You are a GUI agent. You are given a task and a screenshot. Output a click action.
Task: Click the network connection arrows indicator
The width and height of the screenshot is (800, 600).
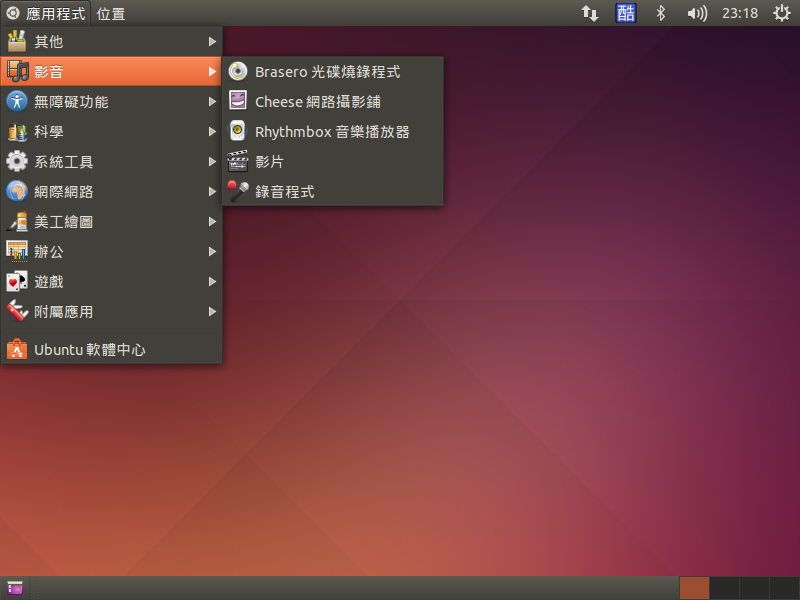pyautogui.click(x=590, y=13)
